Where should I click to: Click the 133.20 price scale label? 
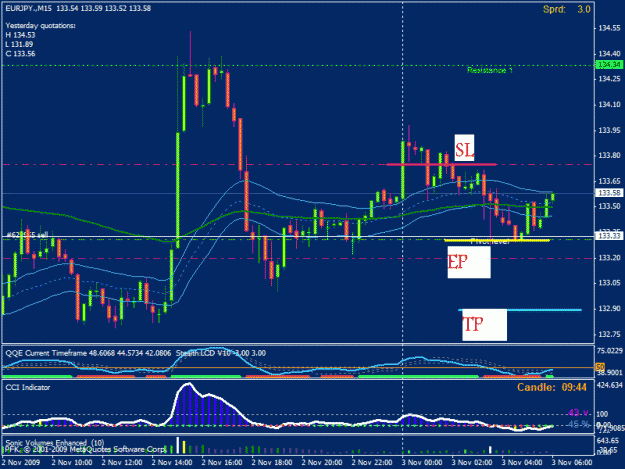609,258
